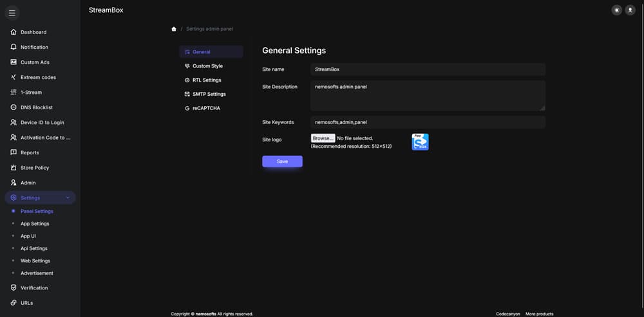Open the Codecanyon footer link
The width and height of the screenshot is (644, 317).
[508, 314]
